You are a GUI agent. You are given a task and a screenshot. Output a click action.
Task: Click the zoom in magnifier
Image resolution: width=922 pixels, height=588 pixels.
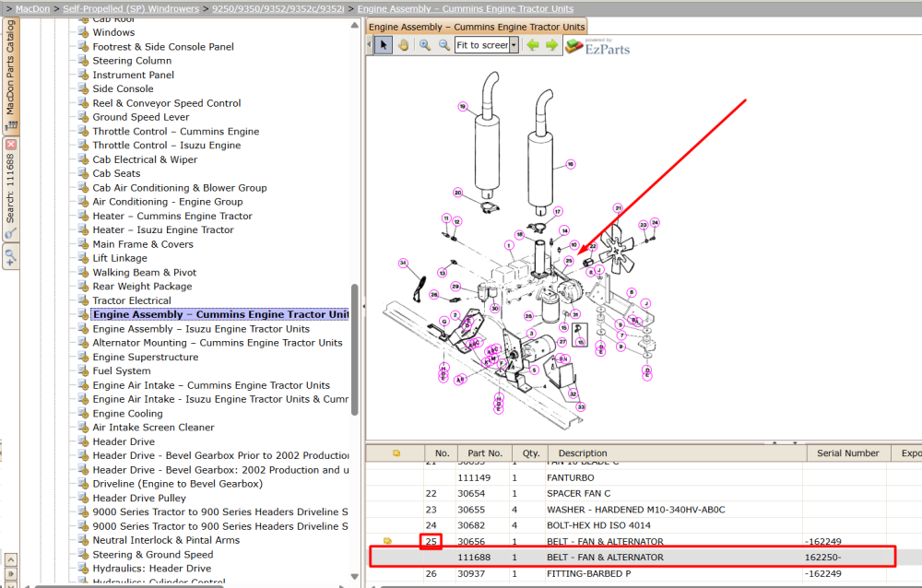tap(424, 45)
